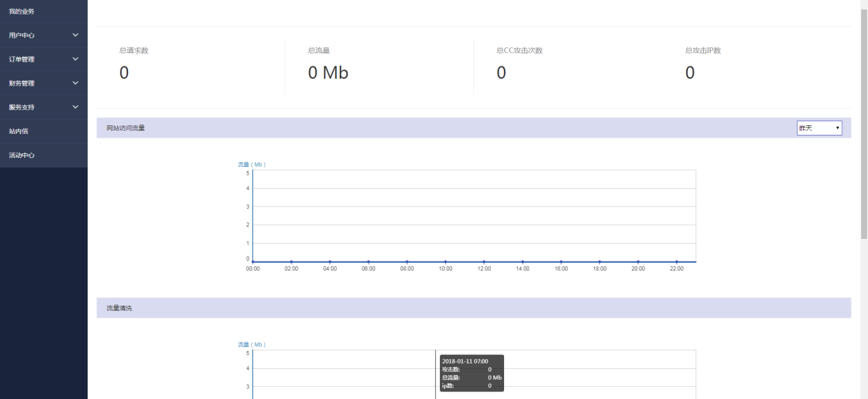Open the 昨天 time range dropdown
The width and height of the screenshot is (868, 399).
coord(819,128)
